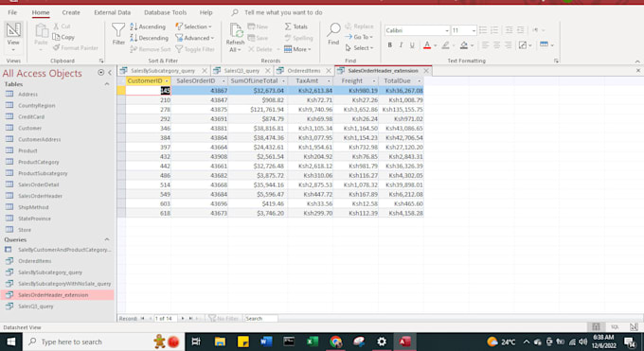Open font name Calibri combo box

pos(417,30)
